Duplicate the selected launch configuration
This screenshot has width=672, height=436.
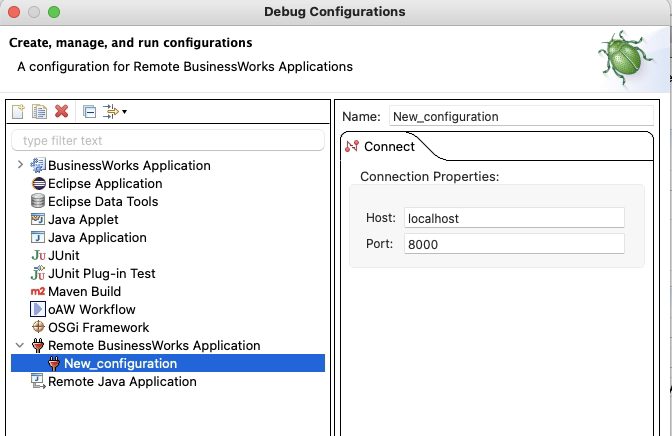(x=39, y=111)
